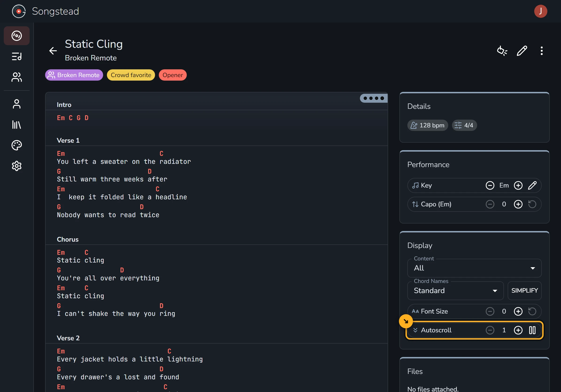Viewport: 561px width, 392px height.
Task: Increase the Autoscroll speed
Action: (518, 330)
